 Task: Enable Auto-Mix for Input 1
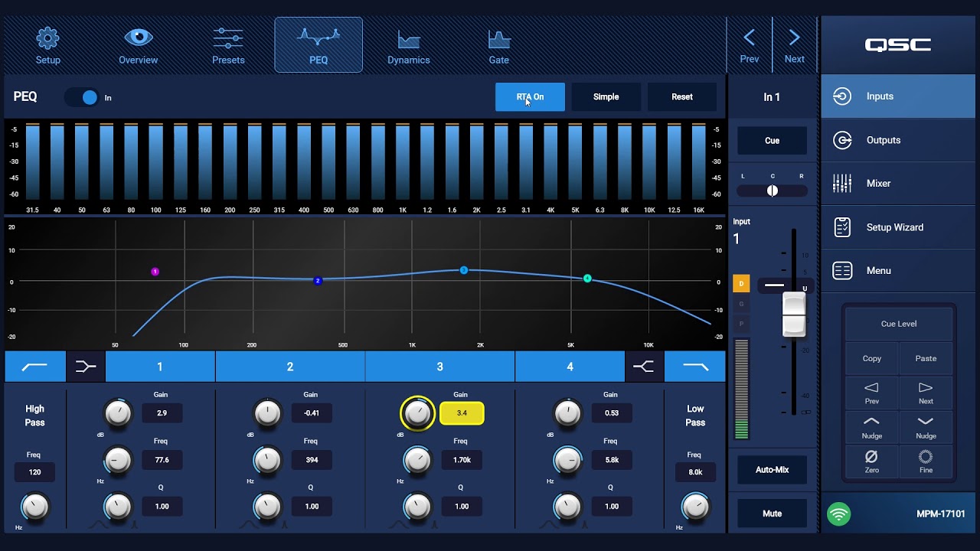point(772,470)
